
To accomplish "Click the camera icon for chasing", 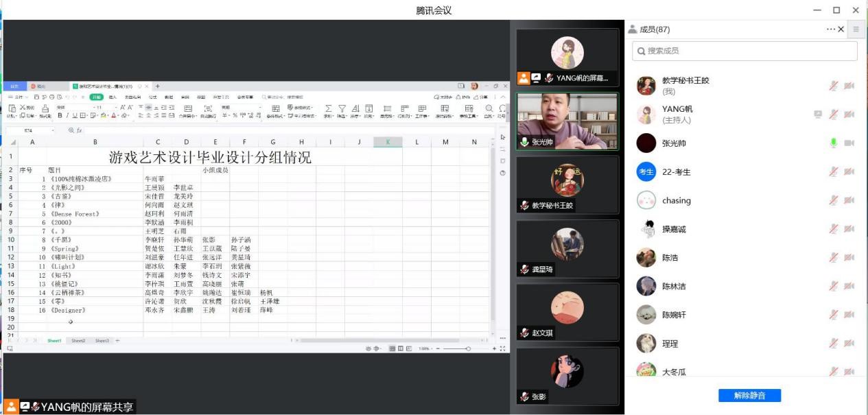I will 849,200.
